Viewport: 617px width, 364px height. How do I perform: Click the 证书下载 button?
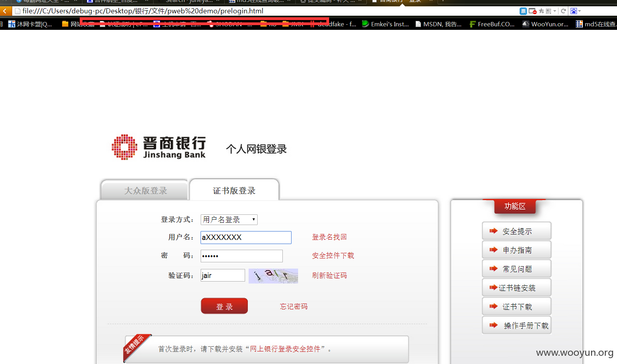pos(516,306)
